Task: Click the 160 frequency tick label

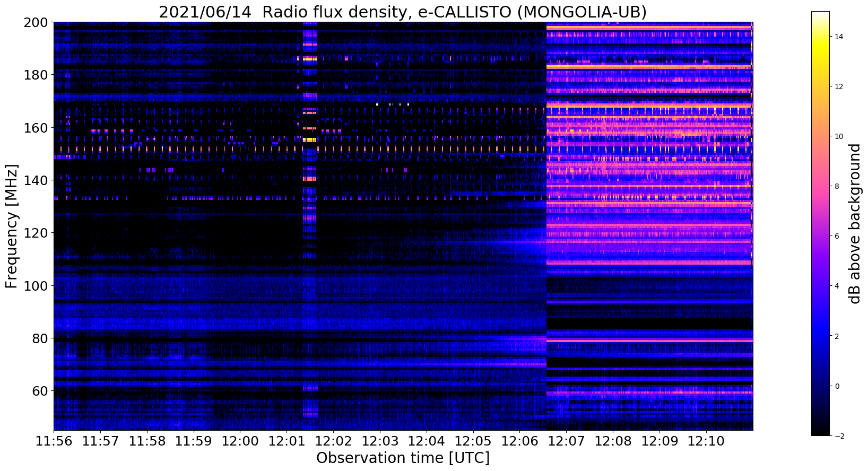Action: pyautogui.click(x=37, y=128)
